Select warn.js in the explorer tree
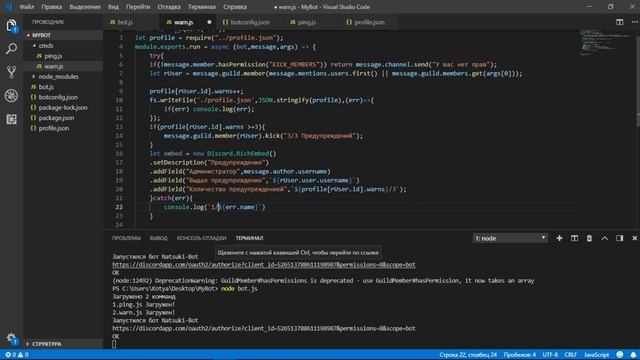The image size is (640, 360). coord(53,66)
